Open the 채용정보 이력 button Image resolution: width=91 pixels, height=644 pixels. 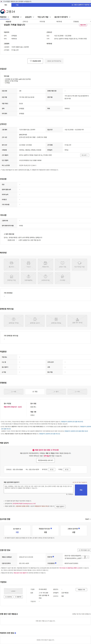(x=82, y=590)
